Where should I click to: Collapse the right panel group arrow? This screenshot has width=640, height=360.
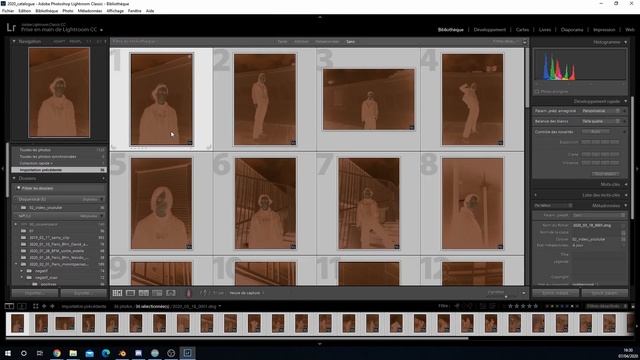tap(637, 168)
